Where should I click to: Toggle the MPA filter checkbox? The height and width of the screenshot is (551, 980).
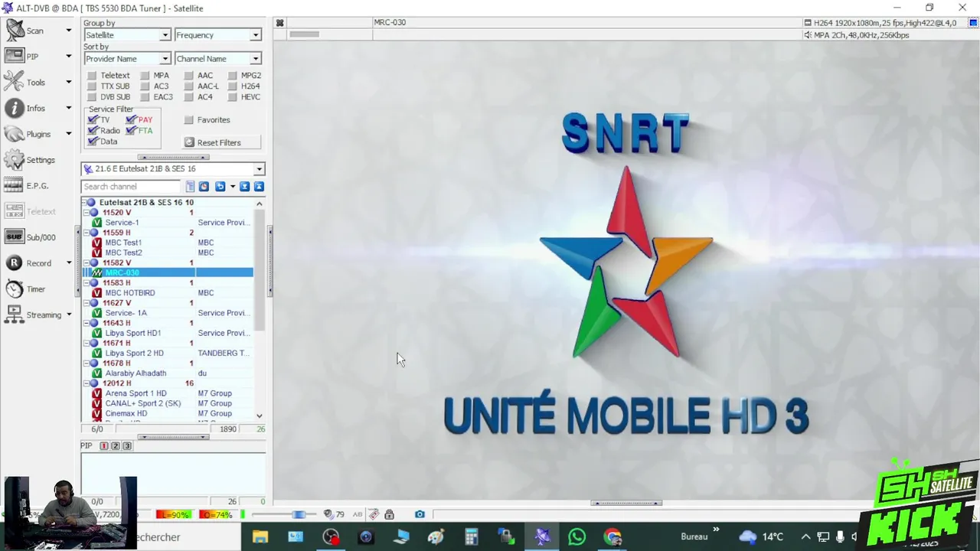144,76
